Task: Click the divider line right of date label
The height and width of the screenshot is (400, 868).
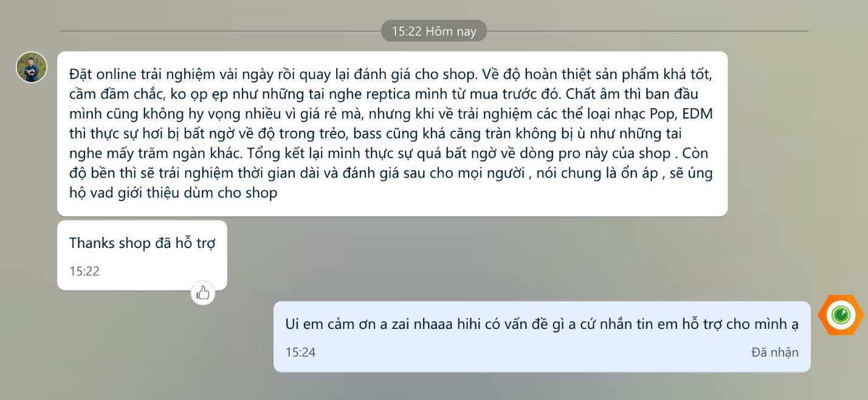Action: (x=648, y=31)
